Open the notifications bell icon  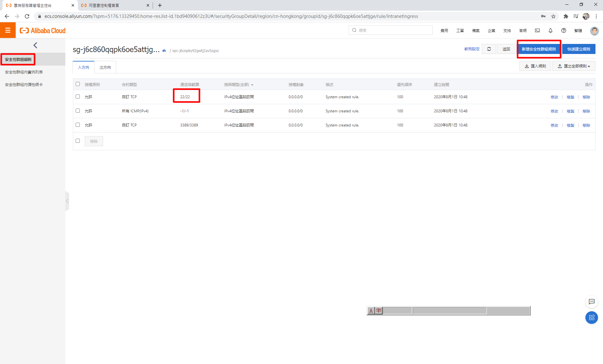(551, 30)
